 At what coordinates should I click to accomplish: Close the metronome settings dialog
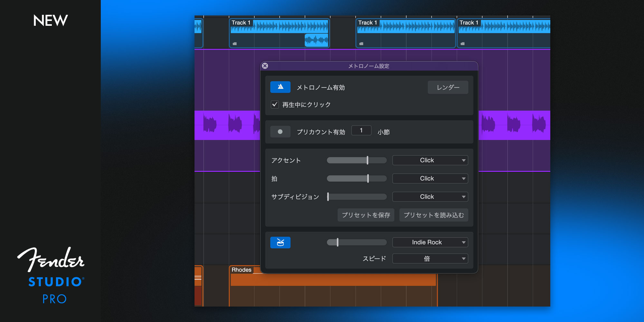[265, 66]
